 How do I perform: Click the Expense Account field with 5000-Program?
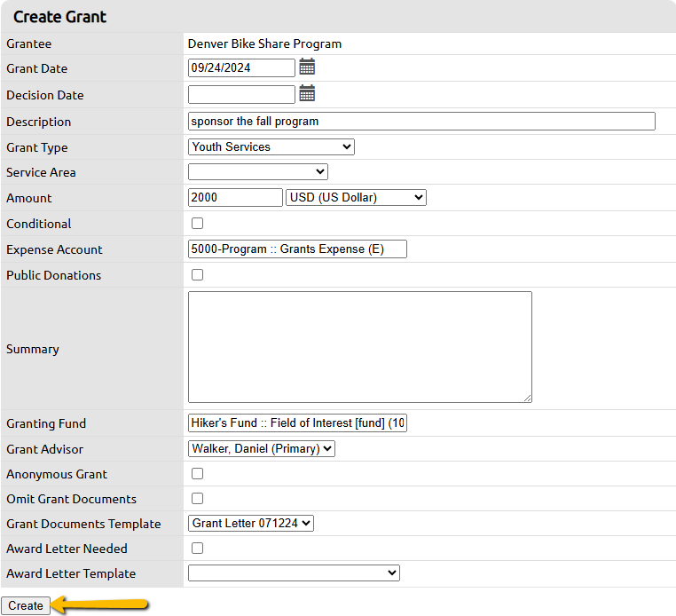[x=297, y=249]
